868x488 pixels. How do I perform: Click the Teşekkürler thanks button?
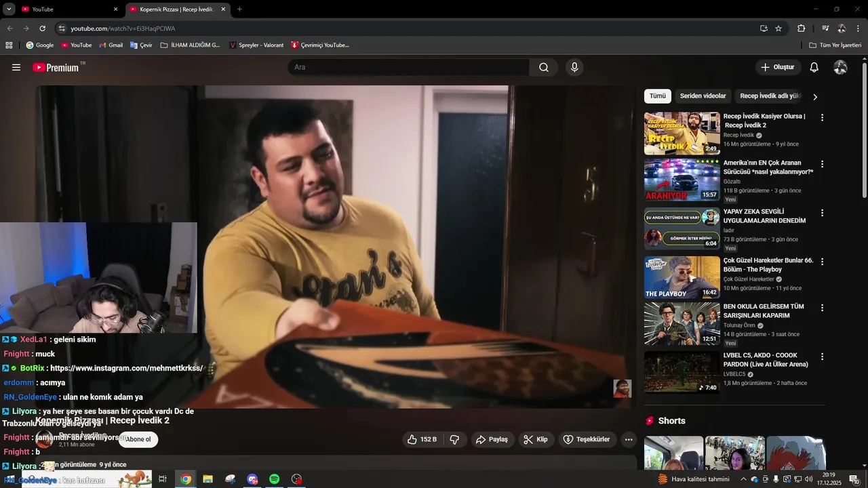click(x=587, y=439)
